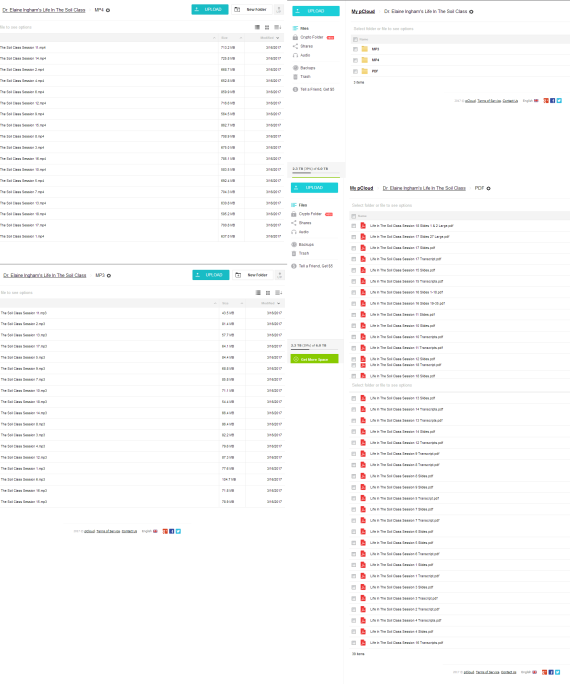The image size is (570, 684).
Task: Open Crypto Folder in the sidebar above Get More Space
Action: click(x=311, y=214)
